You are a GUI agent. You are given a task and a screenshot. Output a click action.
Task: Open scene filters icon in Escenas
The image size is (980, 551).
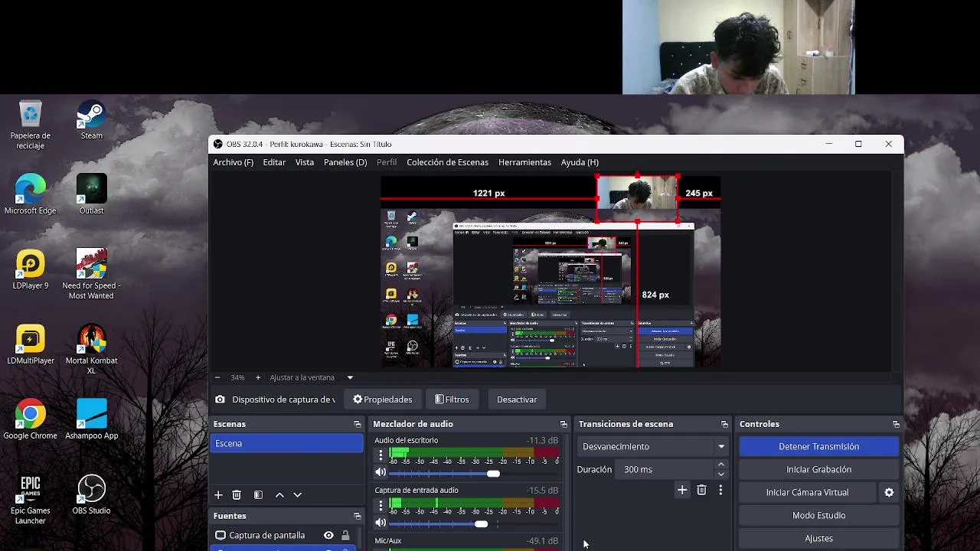point(258,495)
